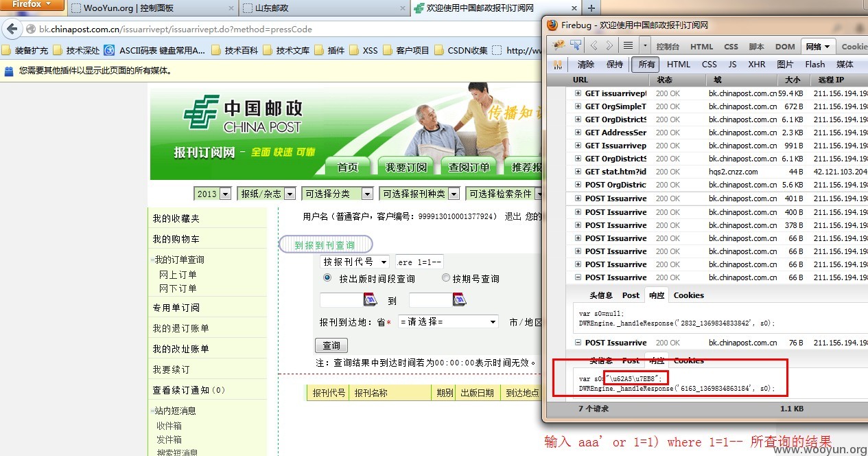
Task: Click the XHR break icon in Firebug
Action: [559, 64]
